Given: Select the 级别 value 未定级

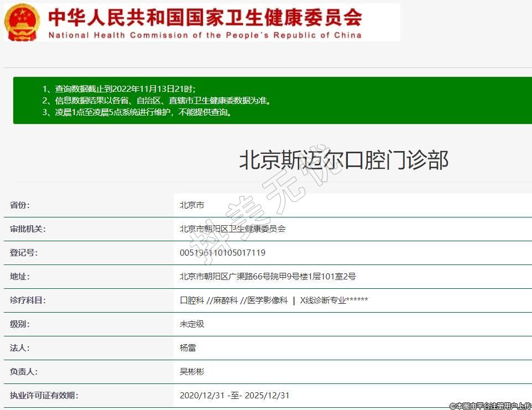Looking at the screenshot, I should click(192, 324).
